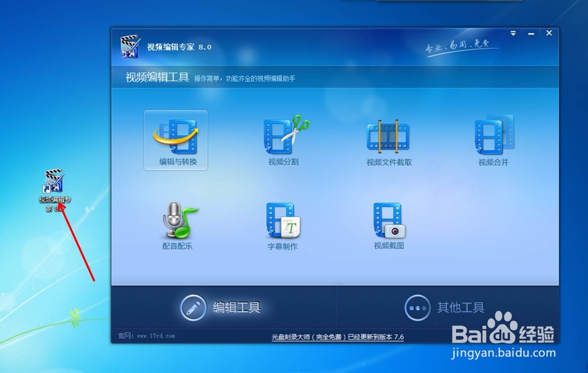Screen dimensions: 588x373
Task: Select the 视频合并 merge tool
Action: (x=494, y=140)
